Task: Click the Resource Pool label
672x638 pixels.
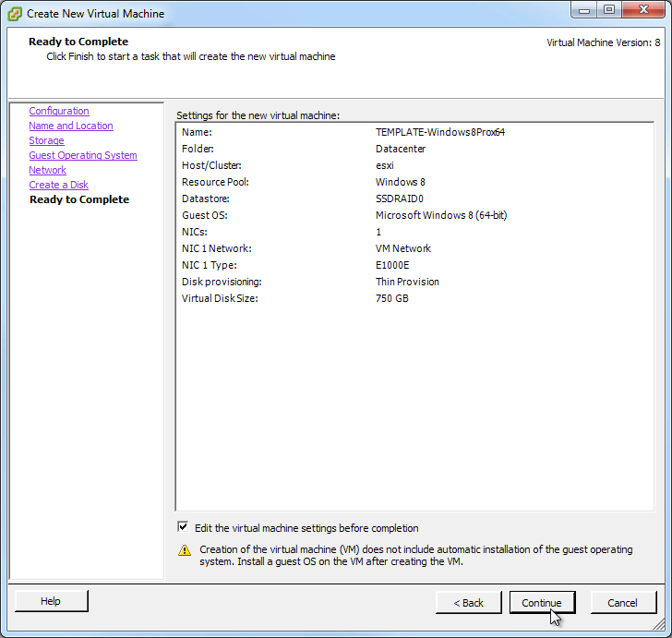Action: (215, 182)
